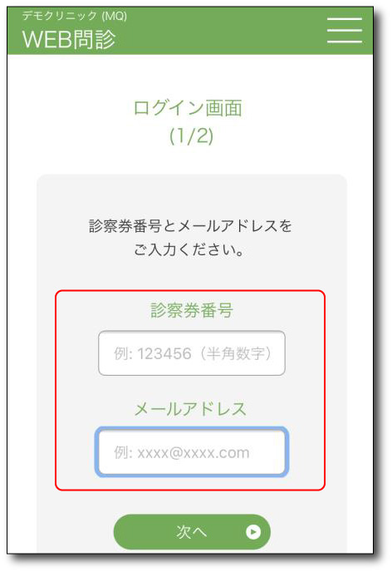The image size is (392, 572).
Task: Click the top bar of hamburger icon
Action: (x=345, y=18)
